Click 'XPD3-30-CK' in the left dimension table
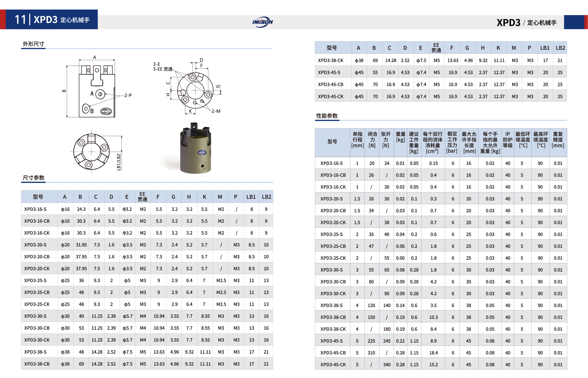588x378 pixels. click(37, 340)
